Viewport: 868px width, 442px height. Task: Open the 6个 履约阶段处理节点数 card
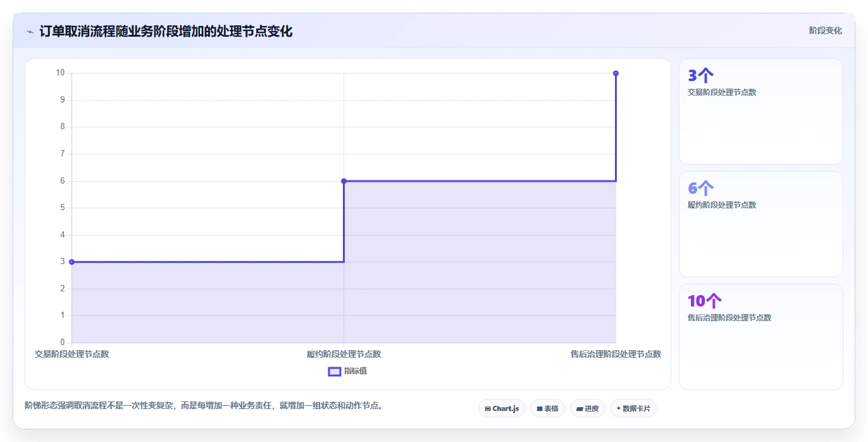click(x=761, y=224)
